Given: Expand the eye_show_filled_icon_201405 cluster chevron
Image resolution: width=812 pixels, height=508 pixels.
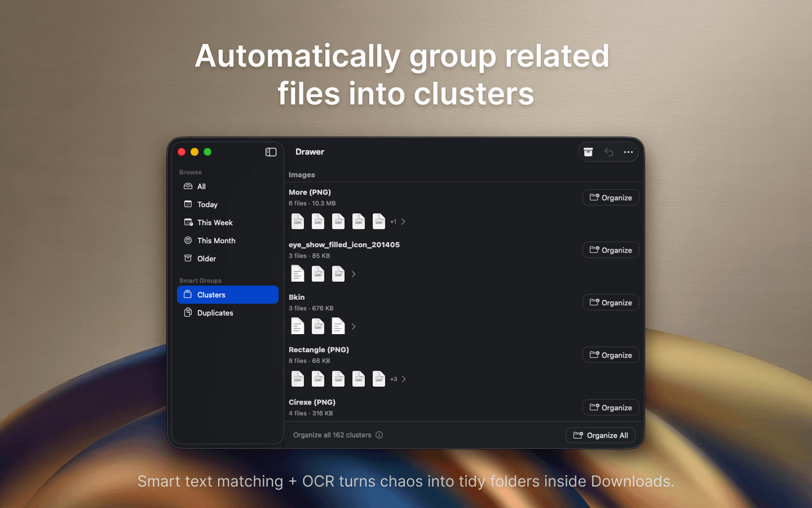Looking at the screenshot, I should pyautogui.click(x=354, y=274).
